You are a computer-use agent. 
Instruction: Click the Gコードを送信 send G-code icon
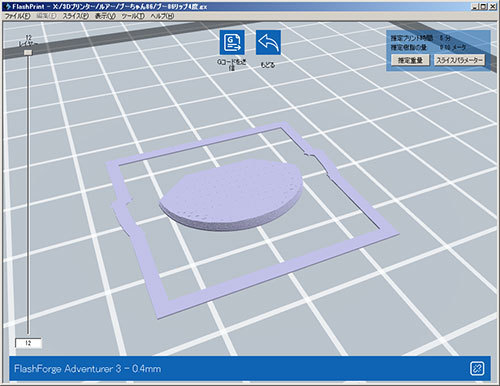click(232, 42)
